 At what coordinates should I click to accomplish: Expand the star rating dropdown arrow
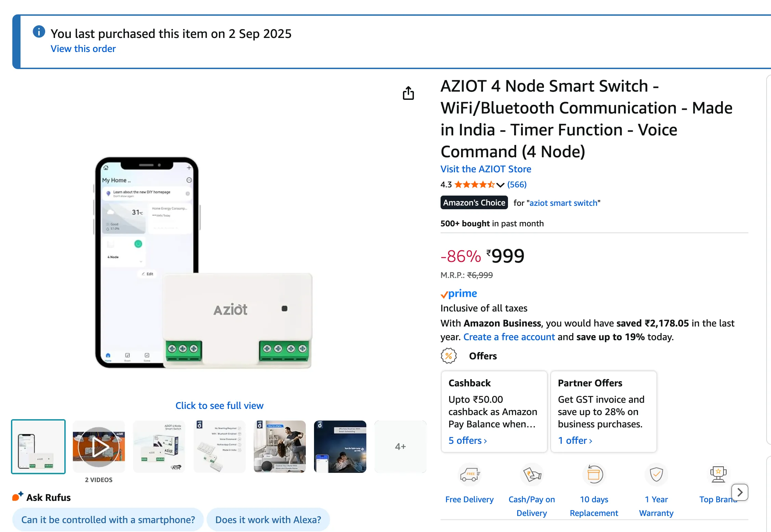pyautogui.click(x=500, y=185)
